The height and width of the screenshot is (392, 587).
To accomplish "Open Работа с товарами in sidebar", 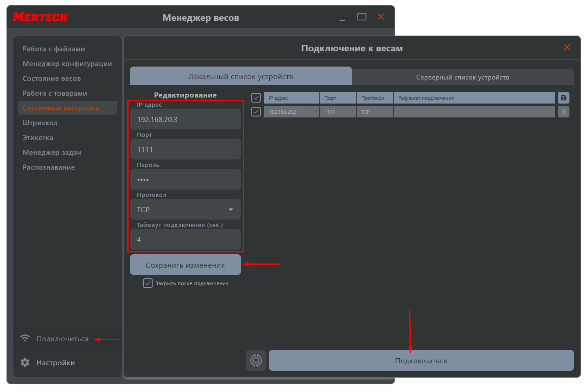I will click(x=55, y=93).
